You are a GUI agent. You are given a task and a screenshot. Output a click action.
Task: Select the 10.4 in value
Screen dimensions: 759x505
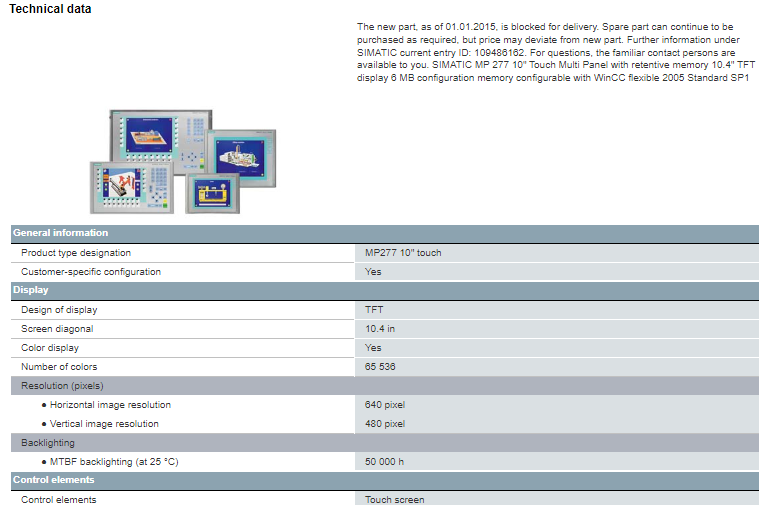click(x=380, y=329)
